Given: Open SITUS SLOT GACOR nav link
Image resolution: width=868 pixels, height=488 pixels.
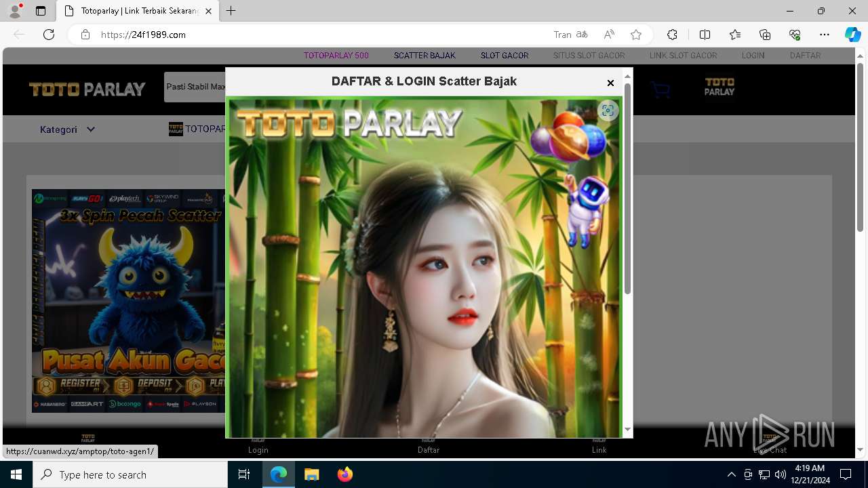Looking at the screenshot, I should [589, 56].
